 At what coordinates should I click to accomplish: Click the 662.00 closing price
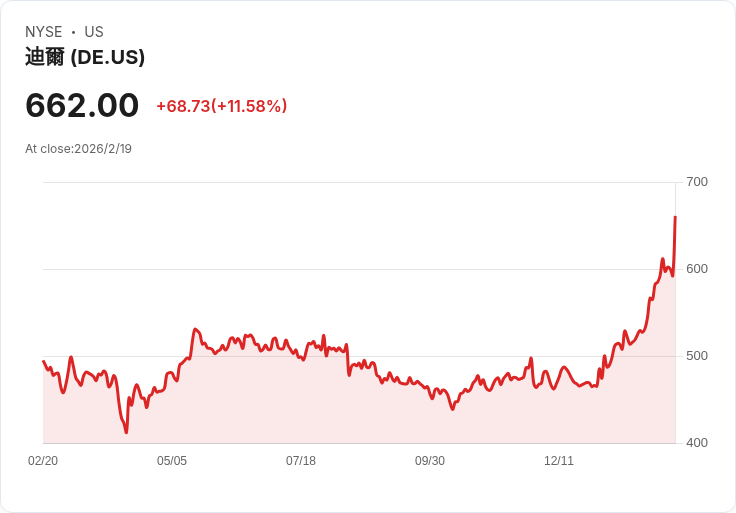82,105
